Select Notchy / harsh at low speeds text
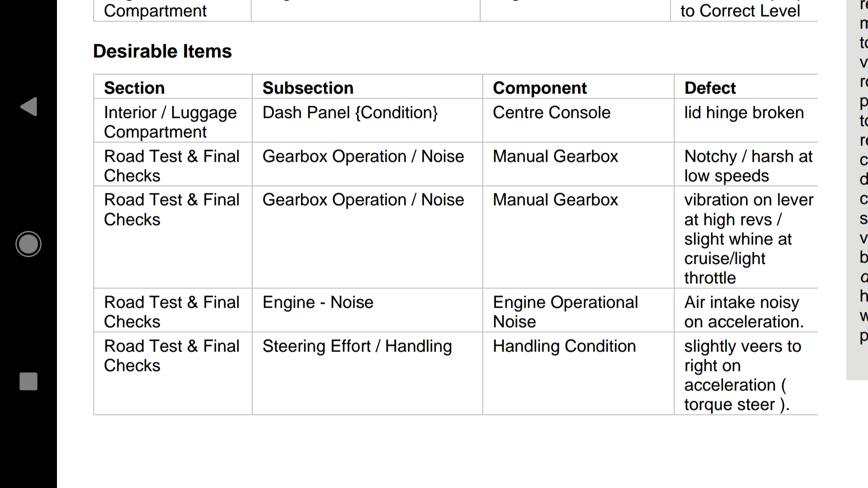This screenshot has height=488, width=868. click(x=748, y=166)
